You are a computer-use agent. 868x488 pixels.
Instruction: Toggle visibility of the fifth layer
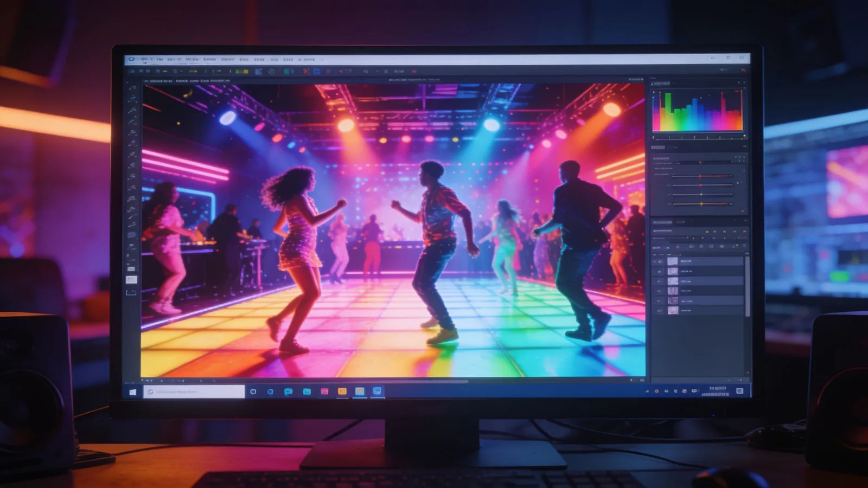pyautogui.click(x=659, y=301)
